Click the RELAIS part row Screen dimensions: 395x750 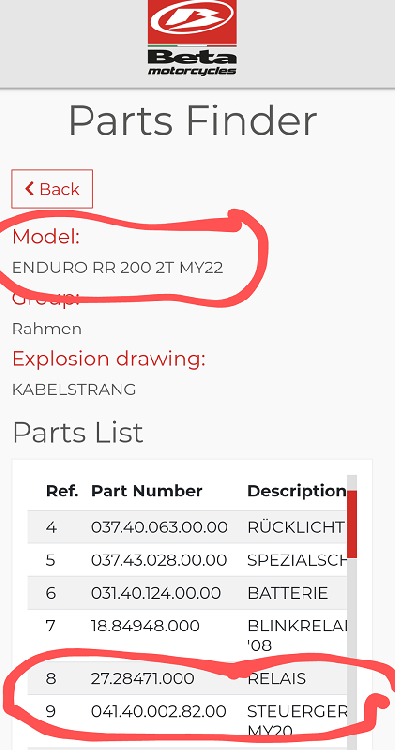(188, 678)
